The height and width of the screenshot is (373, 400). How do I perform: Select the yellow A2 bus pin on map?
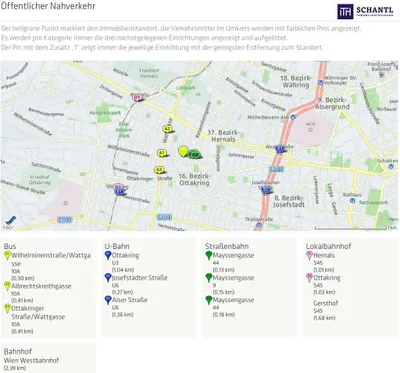tap(167, 129)
